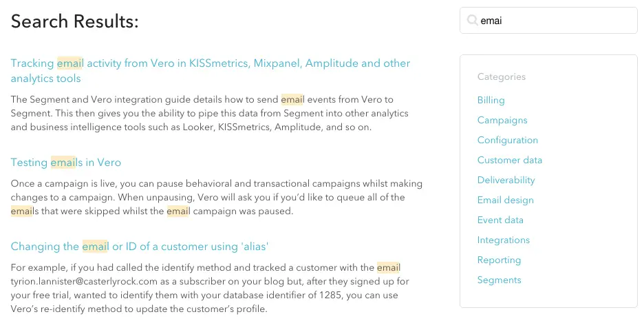Viewport: 644px width, 321px height.
Task: Select the Deliverability category
Action: [506, 180]
